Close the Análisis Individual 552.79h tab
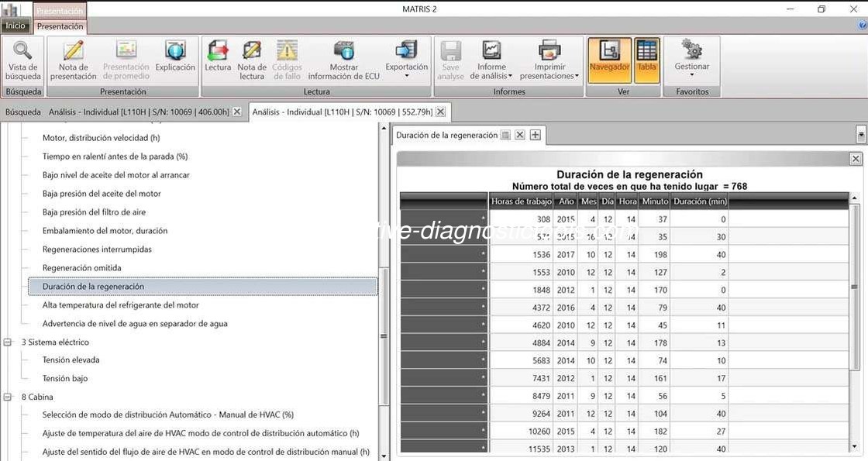Image resolution: width=868 pixels, height=461 pixels. [440, 112]
